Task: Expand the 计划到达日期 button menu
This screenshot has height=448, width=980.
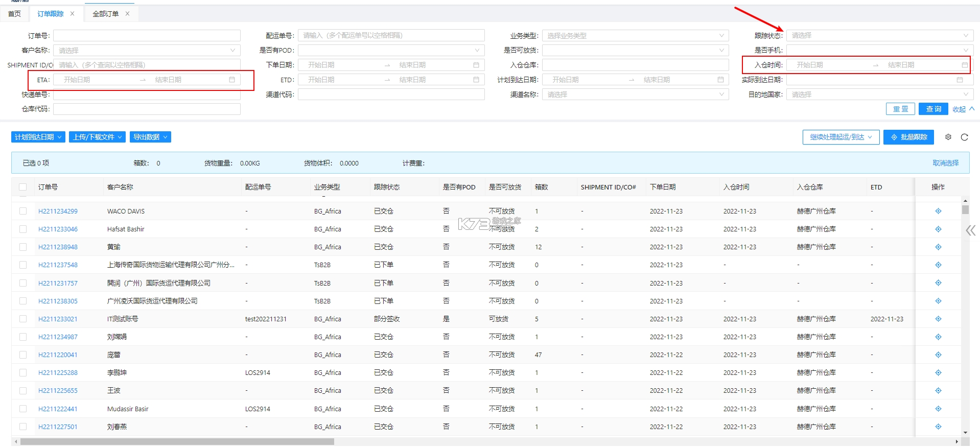Action: [38, 137]
